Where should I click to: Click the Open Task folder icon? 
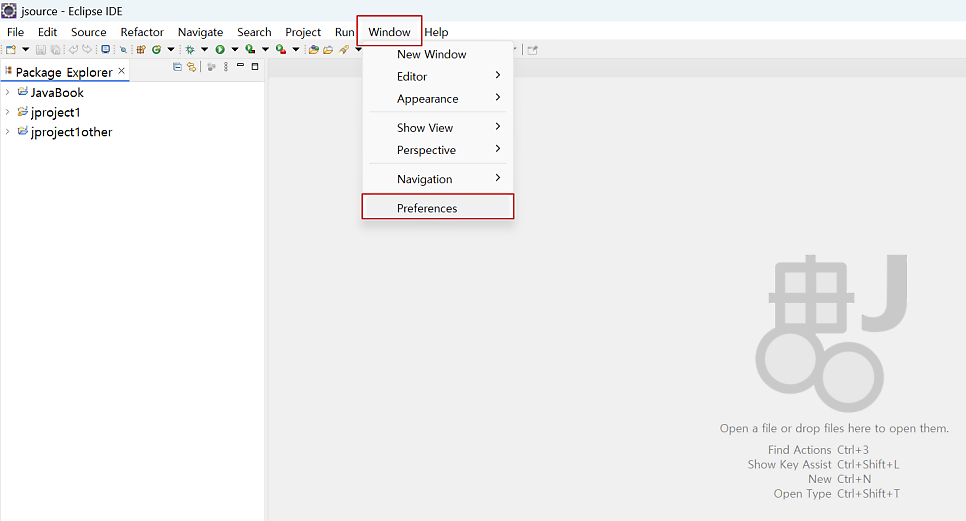click(x=328, y=50)
